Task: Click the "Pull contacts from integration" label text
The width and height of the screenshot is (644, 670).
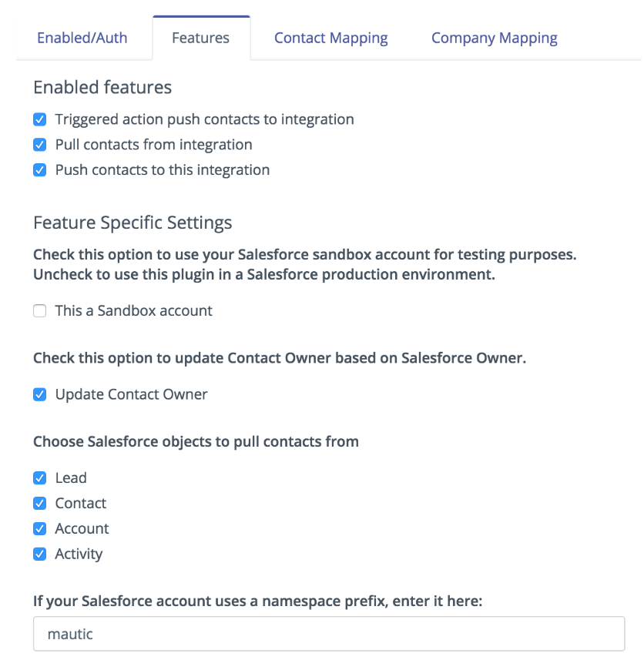Action: (x=153, y=145)
